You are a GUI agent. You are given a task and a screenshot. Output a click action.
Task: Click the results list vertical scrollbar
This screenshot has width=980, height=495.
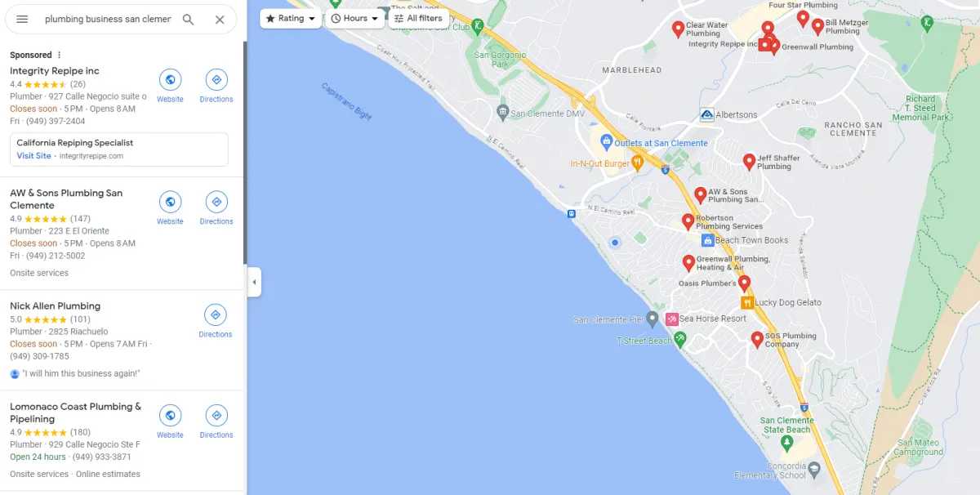pyautogui.click(x=245, y=153)
